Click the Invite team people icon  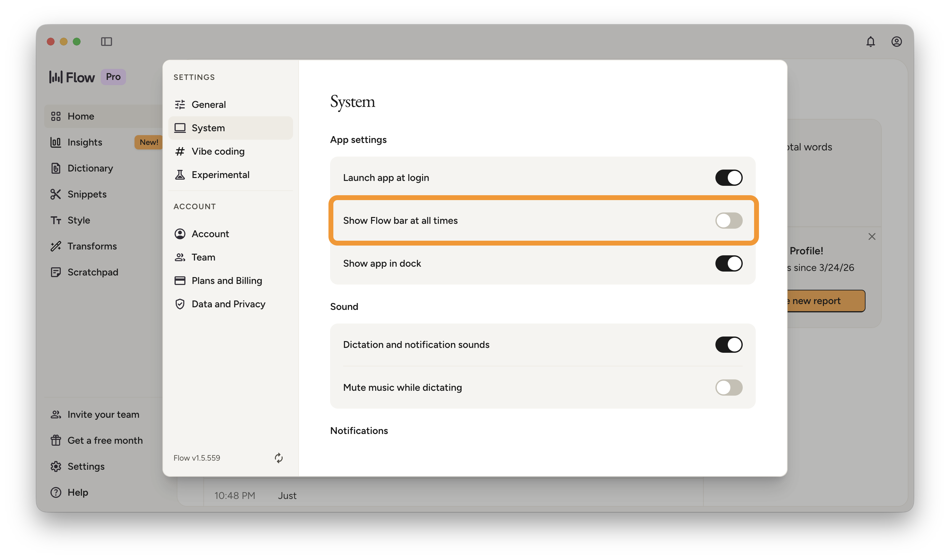(56, 415)
